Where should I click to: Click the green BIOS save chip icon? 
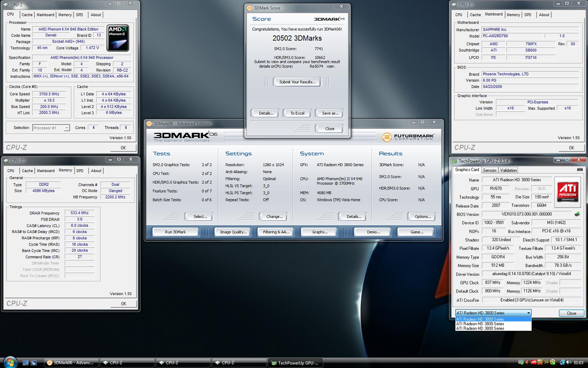click(x=577, y=214)
